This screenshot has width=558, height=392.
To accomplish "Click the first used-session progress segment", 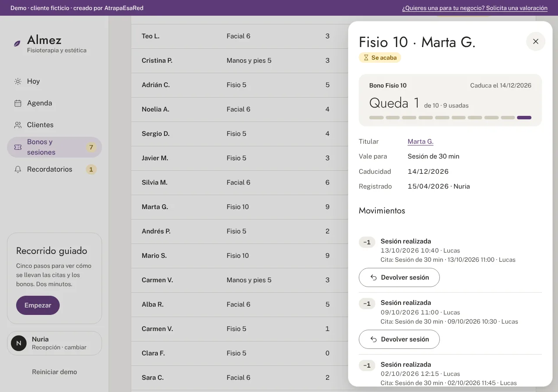I will [376, 118].
